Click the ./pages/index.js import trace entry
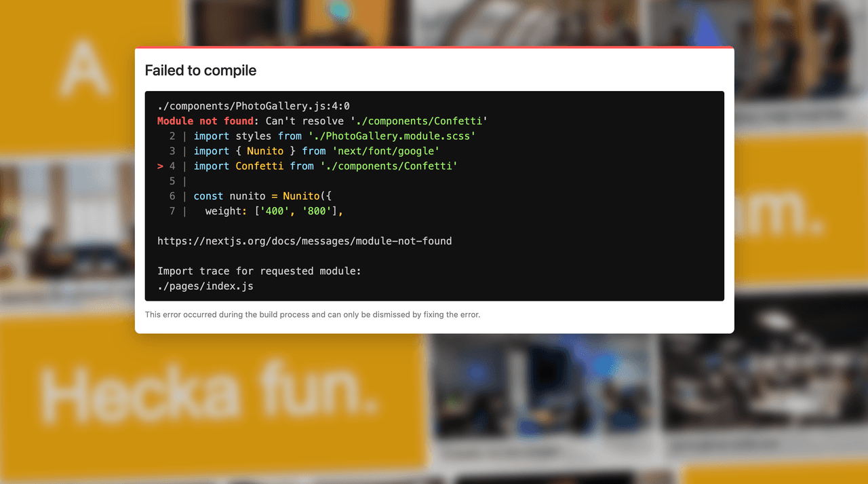The height and width of the screenshot is (484, 868). [x=205, y=286]
